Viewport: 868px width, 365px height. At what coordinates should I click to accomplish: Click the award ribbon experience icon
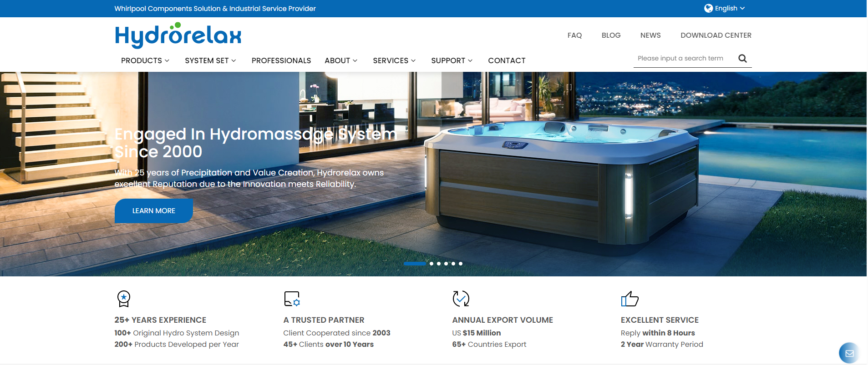tap(124, 299)
